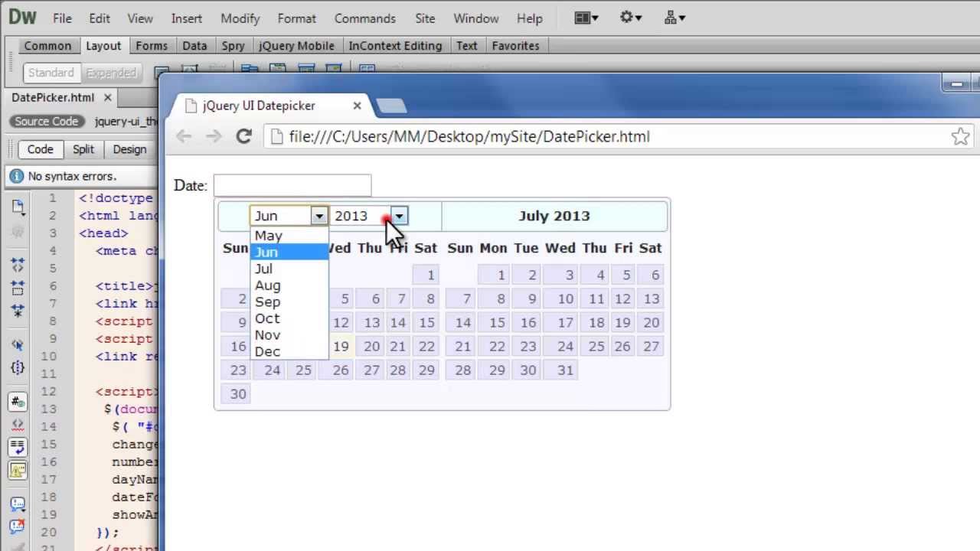The height and width of the screenshot is (551, 980).
Task: Choose Oct from the month list
Action: tap(289, 318)
